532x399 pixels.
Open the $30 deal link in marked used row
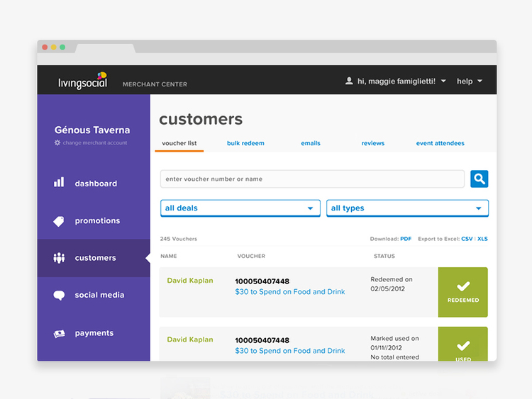coord(289,351)
